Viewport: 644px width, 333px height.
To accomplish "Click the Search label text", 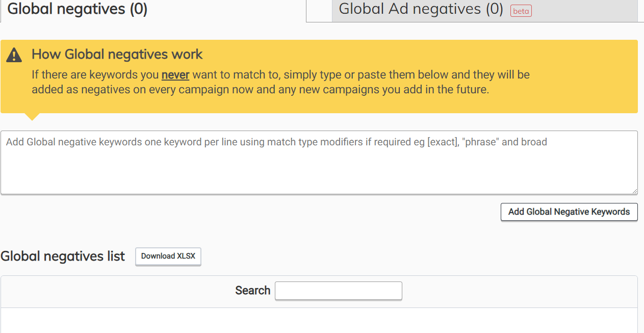I will (x=252, y=291).
